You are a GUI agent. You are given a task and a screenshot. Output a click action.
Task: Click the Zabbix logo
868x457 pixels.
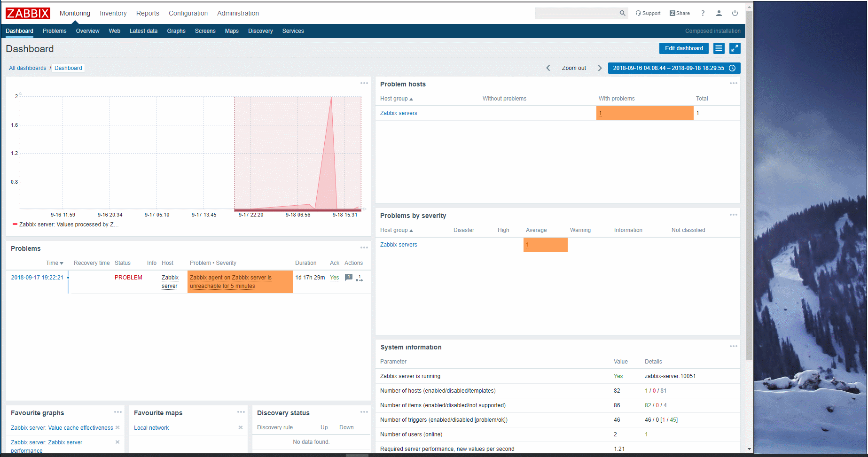tap(28, 14)
